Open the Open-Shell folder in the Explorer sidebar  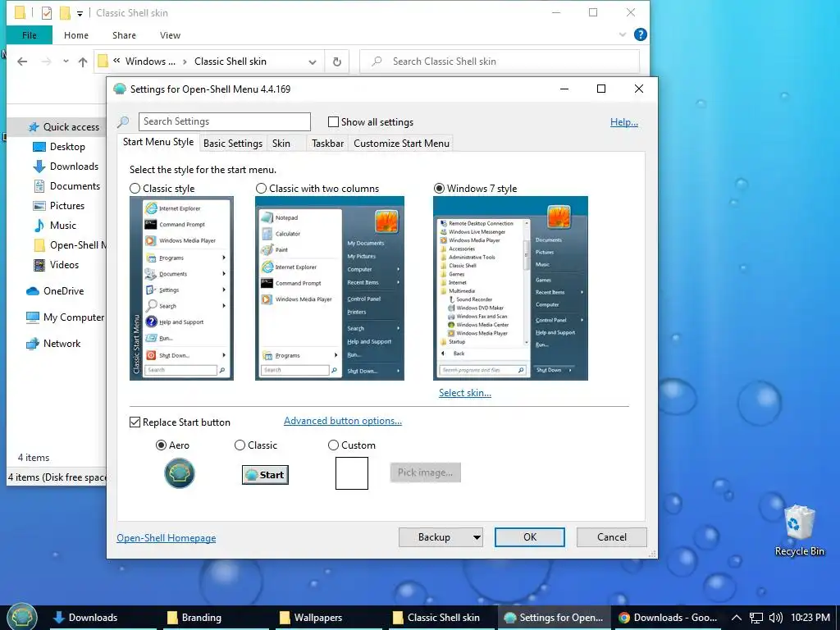[x=70, y=245]
